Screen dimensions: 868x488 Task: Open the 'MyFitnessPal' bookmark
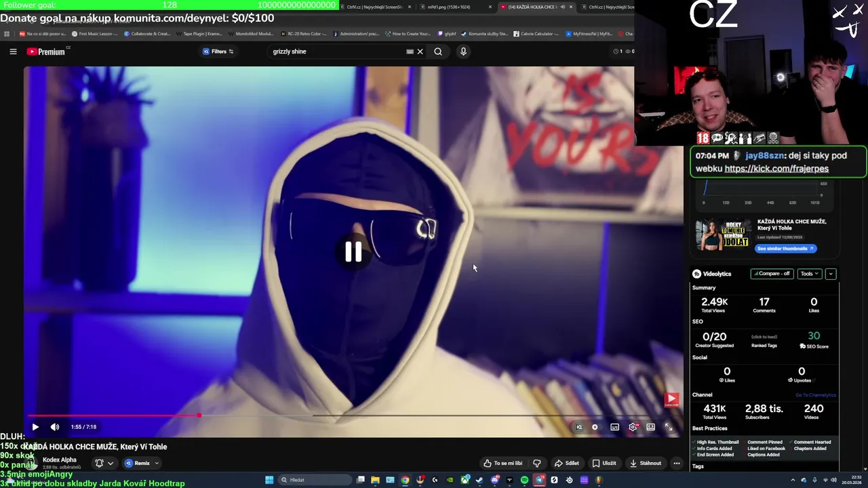589,33
